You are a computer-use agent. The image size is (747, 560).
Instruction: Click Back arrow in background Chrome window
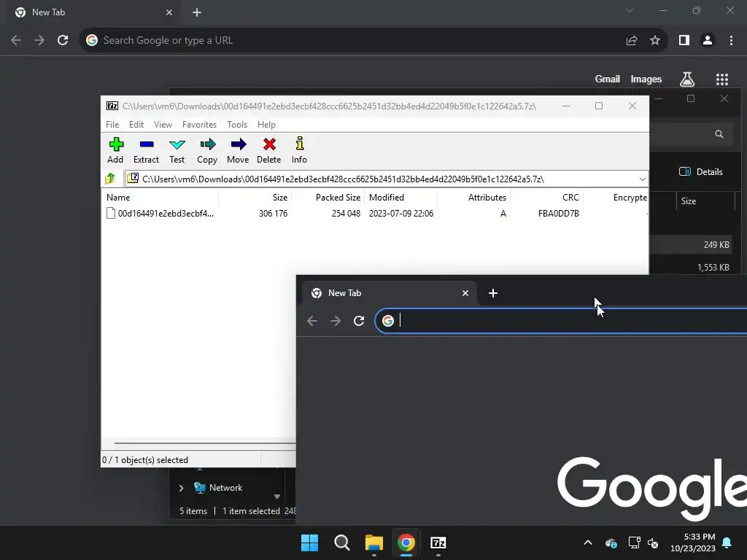(x=16, y=41)
